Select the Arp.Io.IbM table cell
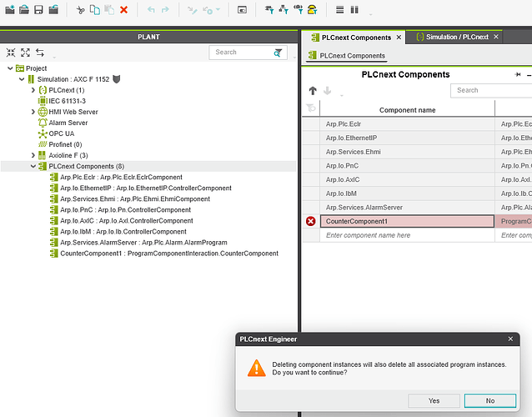Image resolution: width=532 pixels, height=417 pixels. point(407,193)
